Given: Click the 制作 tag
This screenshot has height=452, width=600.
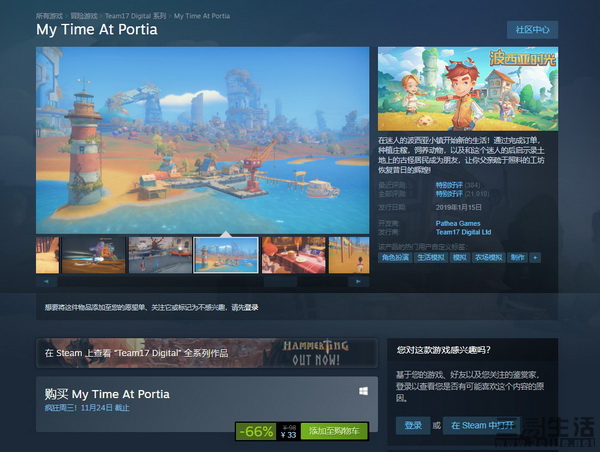Looking at the screenshot, I should tap(517, 258).
